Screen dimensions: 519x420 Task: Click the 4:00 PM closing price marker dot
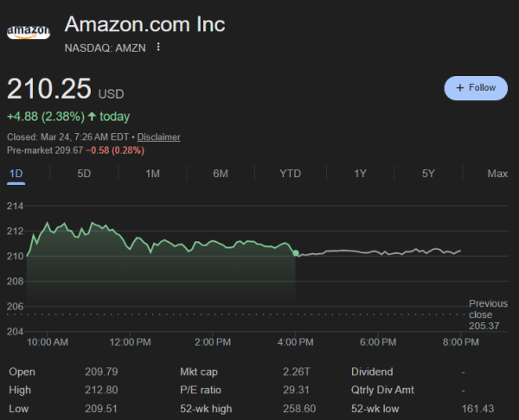[x=296, y=253]
